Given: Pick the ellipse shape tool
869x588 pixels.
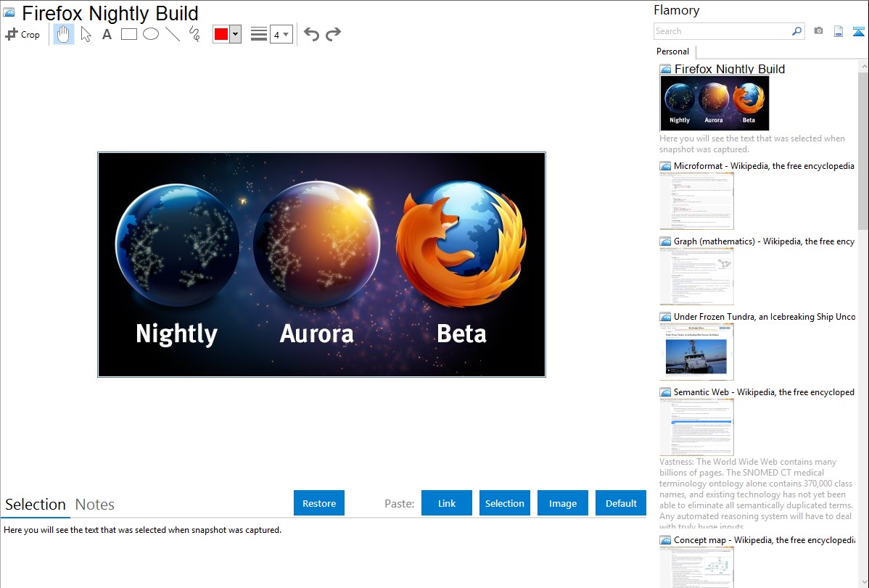Looking at the screenshot, I should point(151,34).
